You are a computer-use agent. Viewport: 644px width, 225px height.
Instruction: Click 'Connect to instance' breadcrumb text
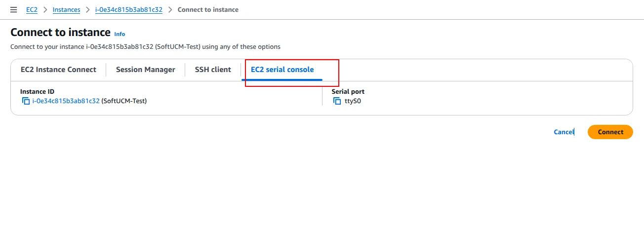click(208, 9)
